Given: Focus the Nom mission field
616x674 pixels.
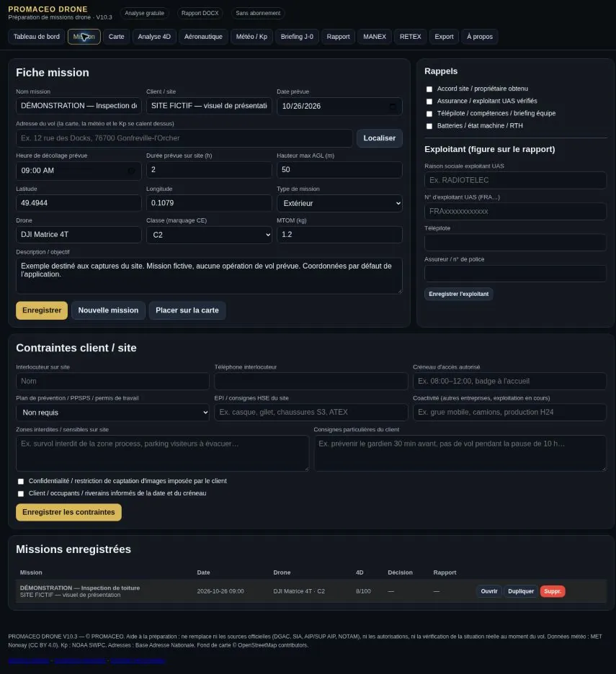Looking at the screenshot, I should pos(79,106).
